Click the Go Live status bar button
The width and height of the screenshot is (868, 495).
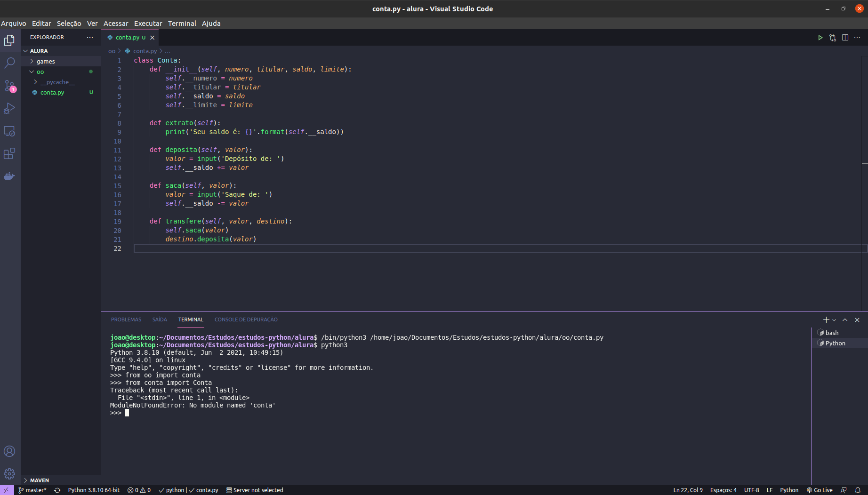pyautogui.click(x=820, y=490)
